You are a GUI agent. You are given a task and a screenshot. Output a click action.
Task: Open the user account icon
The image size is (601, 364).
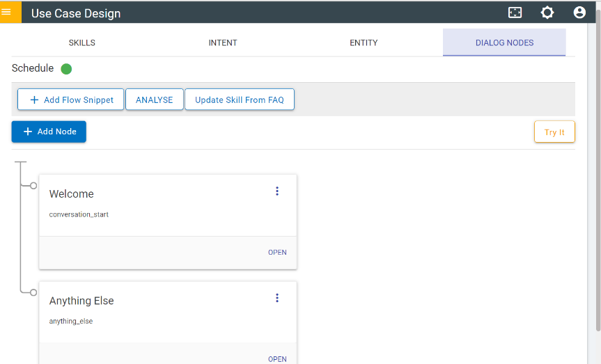click(579, 13)
